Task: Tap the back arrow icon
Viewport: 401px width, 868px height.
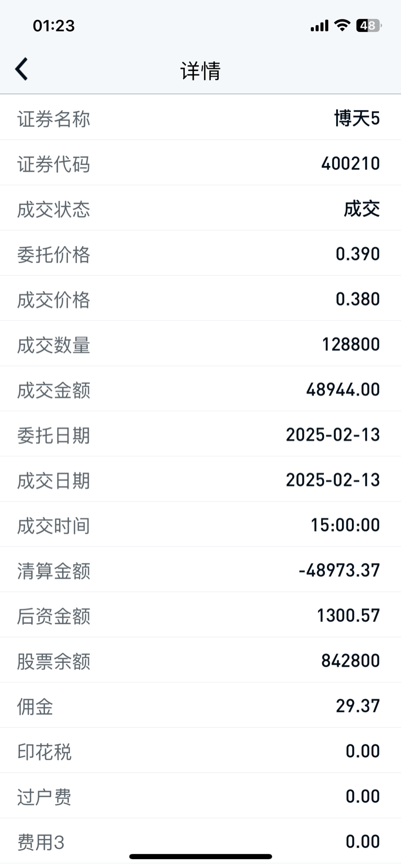Action: click(x=21, y=69)
